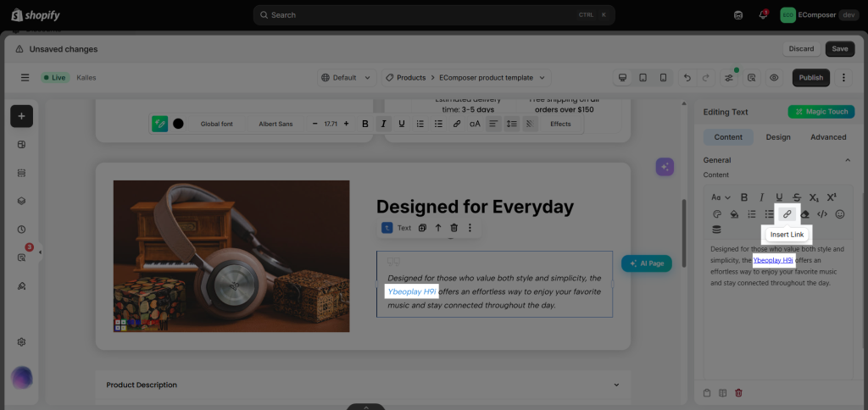Screen dimensions: 868x410
Task: Click the Publish button
Action: click(x=811, y=77)
